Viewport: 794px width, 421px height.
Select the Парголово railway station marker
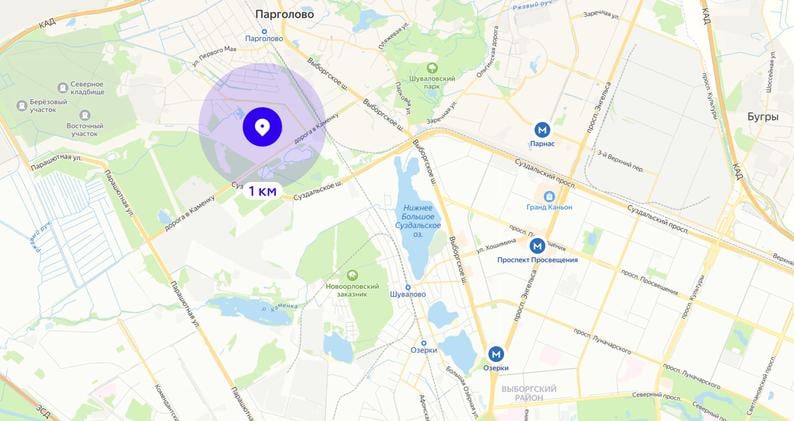[263, 31]
